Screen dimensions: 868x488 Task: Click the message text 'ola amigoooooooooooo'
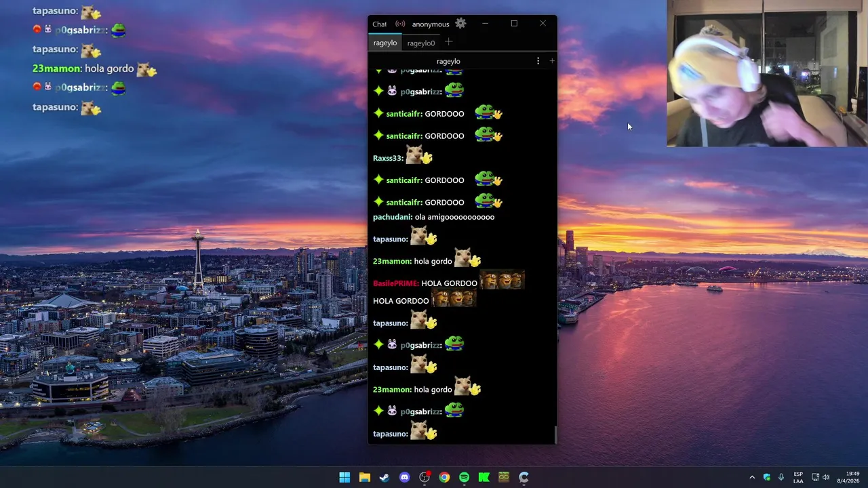(455, 217)
